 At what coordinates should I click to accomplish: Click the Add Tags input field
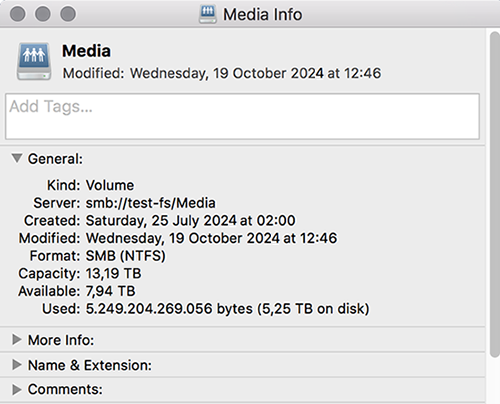coord(242,116)
